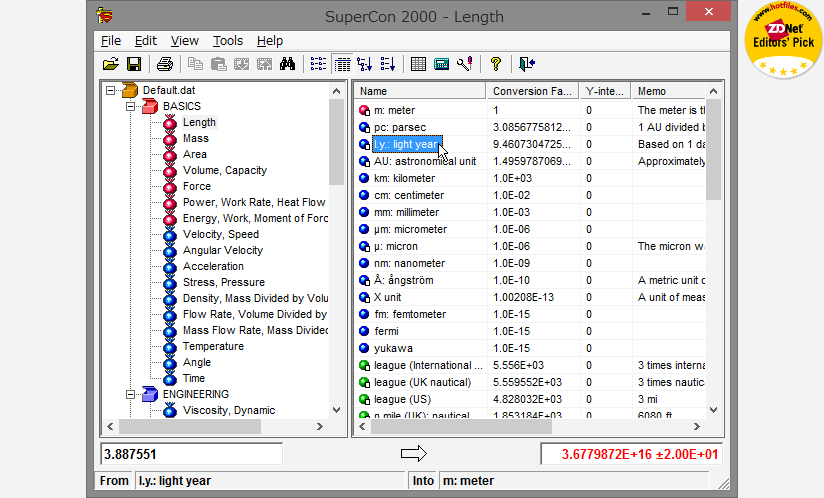The image size is (824, 498).
Task: Select Viscosity, Dynamic in the tree
Action: (x=229, y=410)
